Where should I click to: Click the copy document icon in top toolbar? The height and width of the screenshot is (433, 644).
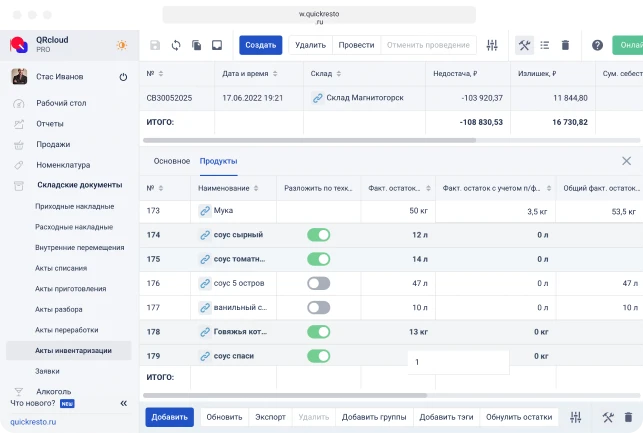pos(196,45)
